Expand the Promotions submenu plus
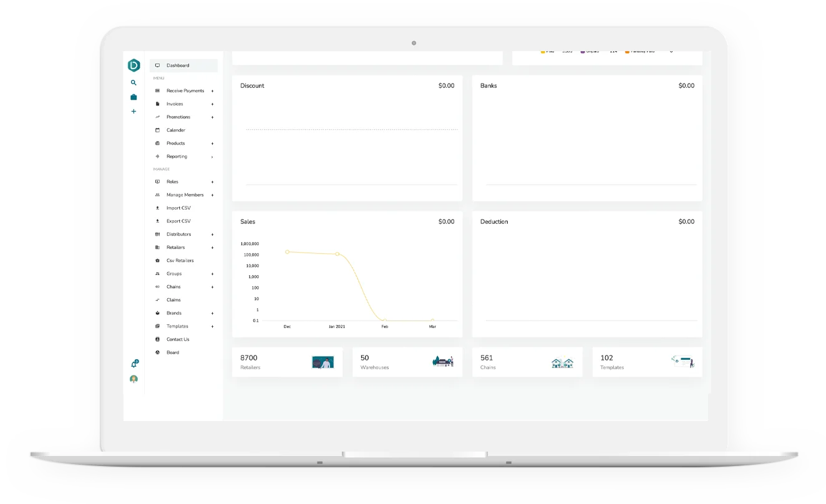The image size is (826, 504). point(212,117)
